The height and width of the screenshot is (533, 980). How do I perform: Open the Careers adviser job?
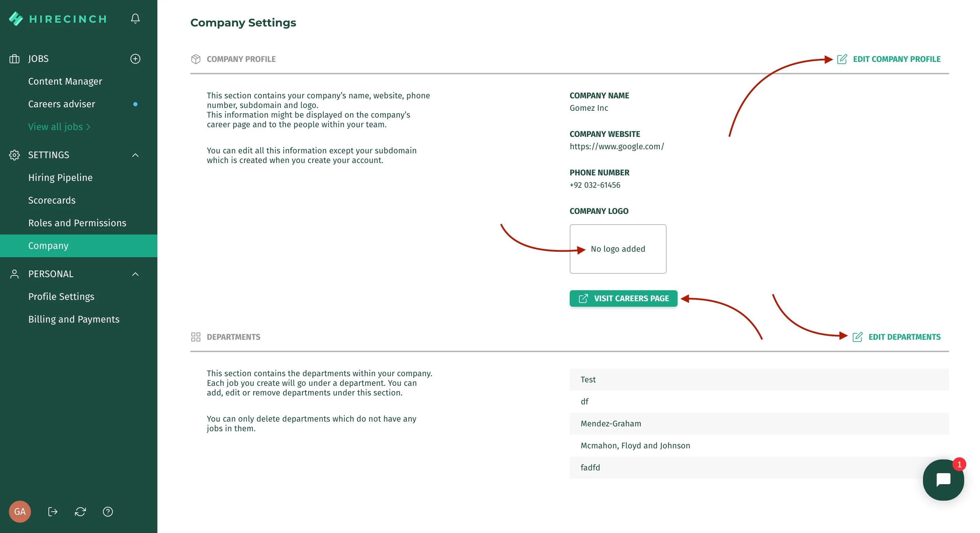tap(62, 104)
